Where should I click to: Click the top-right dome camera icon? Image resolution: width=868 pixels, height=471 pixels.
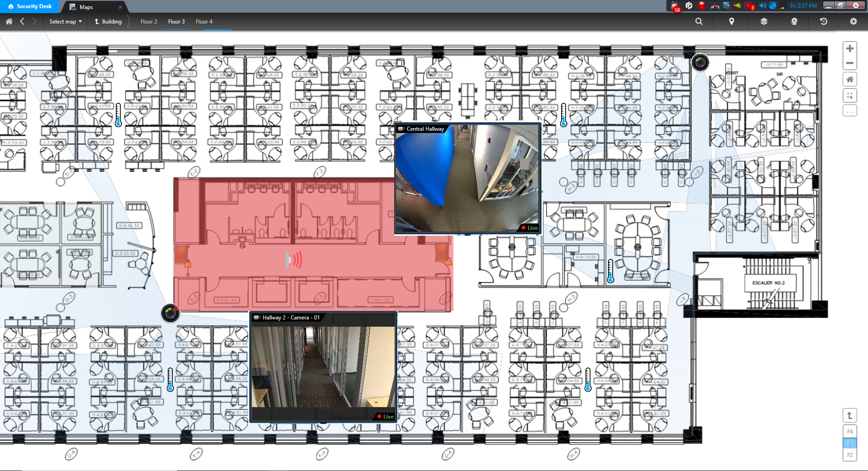(700, 62)
